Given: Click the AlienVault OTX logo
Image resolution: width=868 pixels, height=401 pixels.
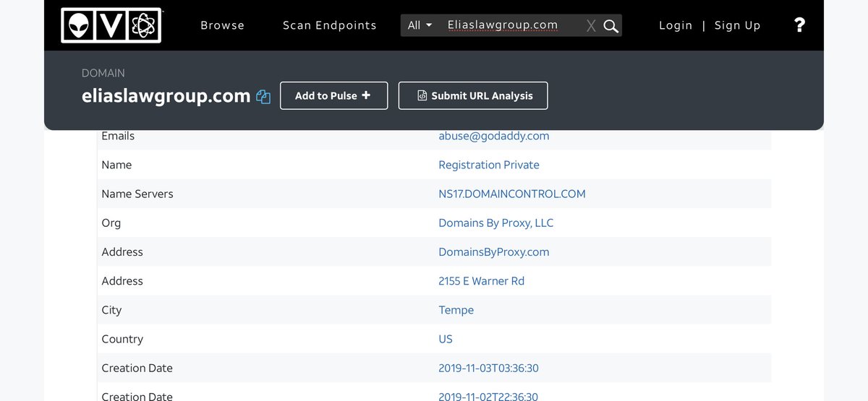Looking at the screenshot, I should [111, 25].
